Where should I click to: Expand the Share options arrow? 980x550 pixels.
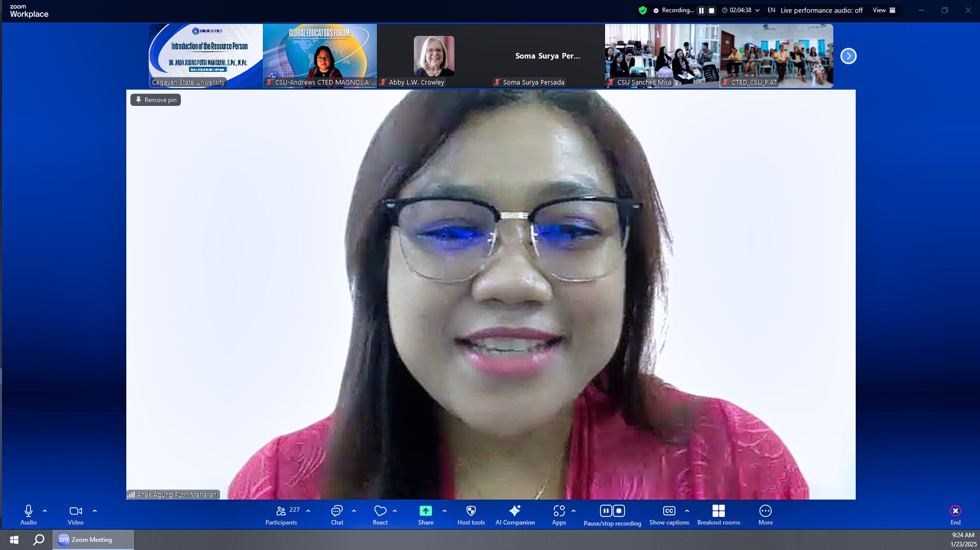(x=445, y=511)
